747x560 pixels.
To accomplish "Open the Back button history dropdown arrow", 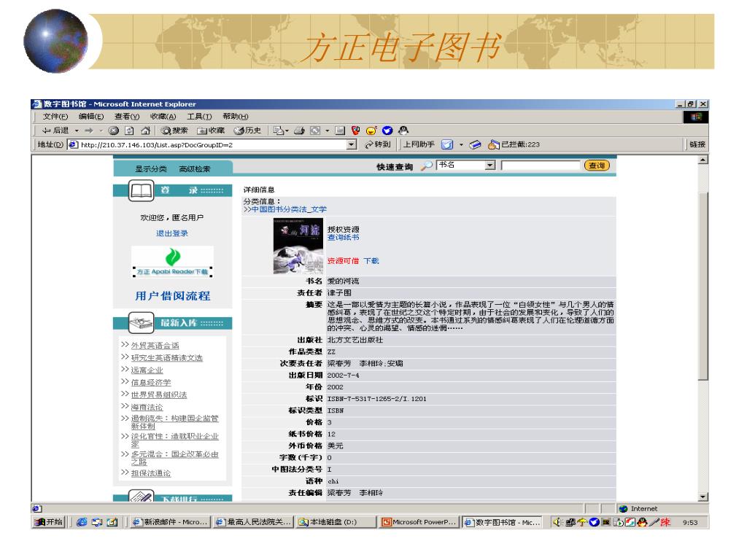I will click(x=77, y=131).
